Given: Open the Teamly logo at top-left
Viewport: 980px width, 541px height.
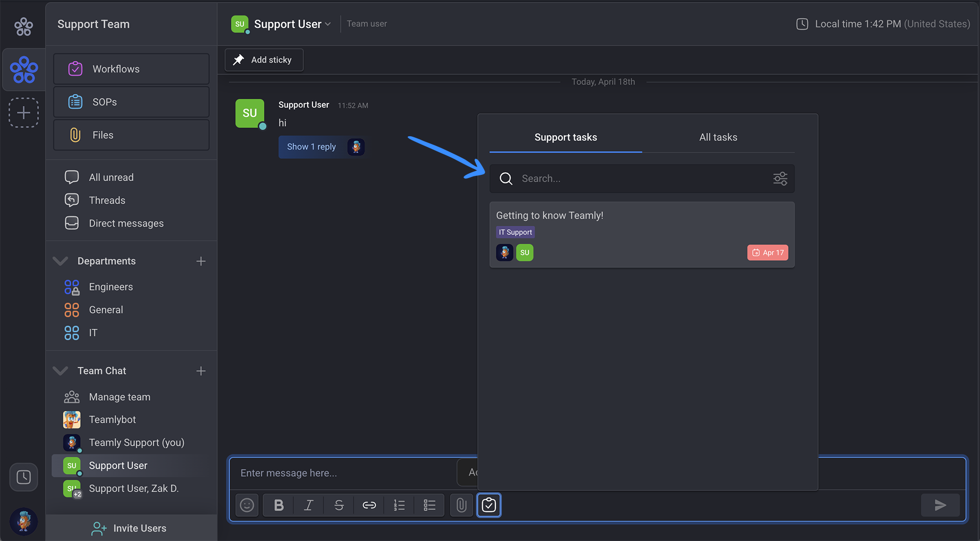Looking at the screenshot, I should (x=24, y=27).
